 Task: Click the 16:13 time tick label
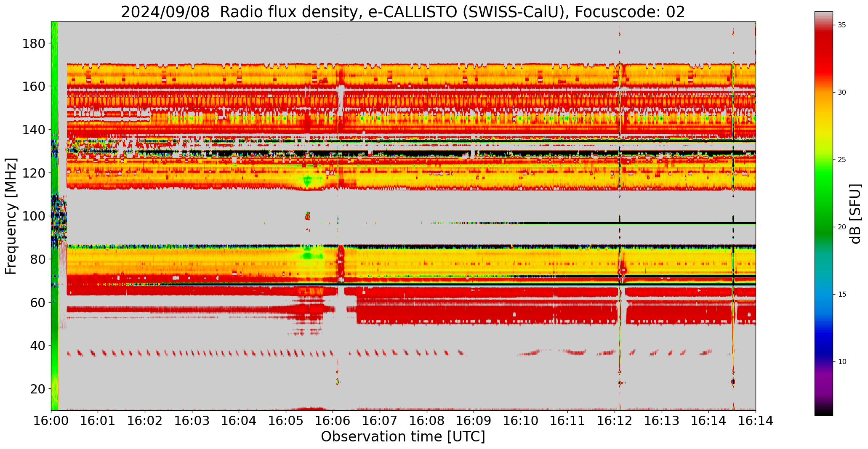click(662, 421)
